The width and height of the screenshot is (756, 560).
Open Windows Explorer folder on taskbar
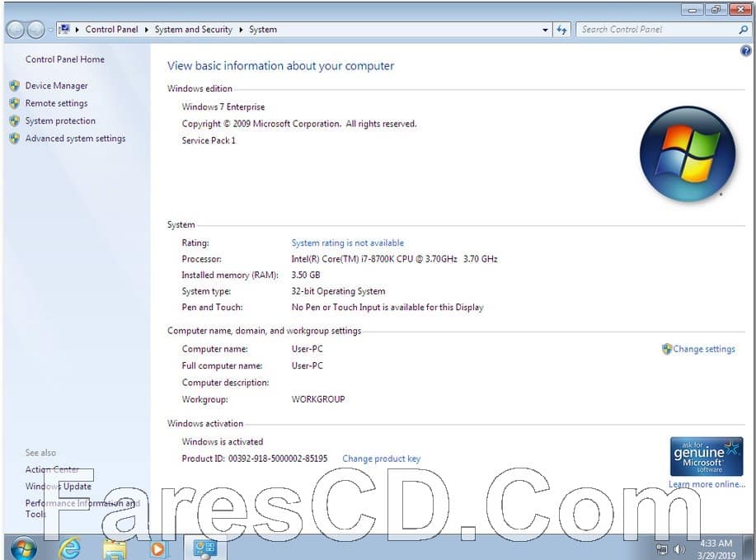(x=115, y=549)
